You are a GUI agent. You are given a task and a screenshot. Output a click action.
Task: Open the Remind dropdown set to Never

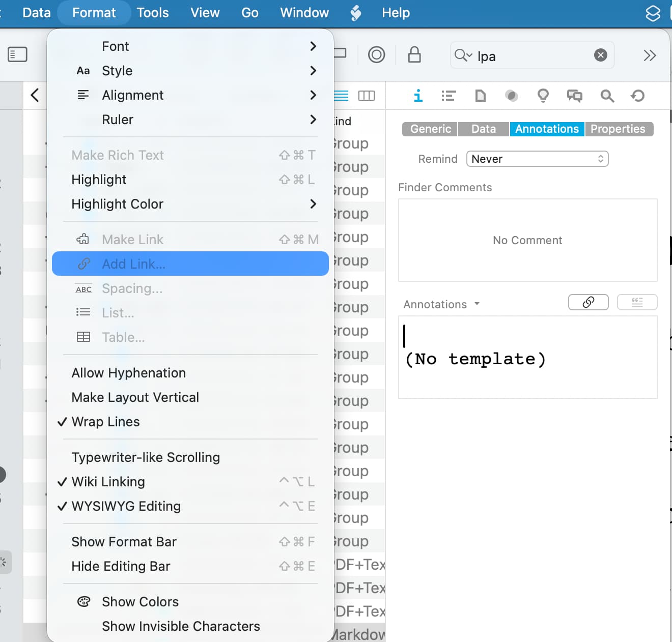click(537, 159)
